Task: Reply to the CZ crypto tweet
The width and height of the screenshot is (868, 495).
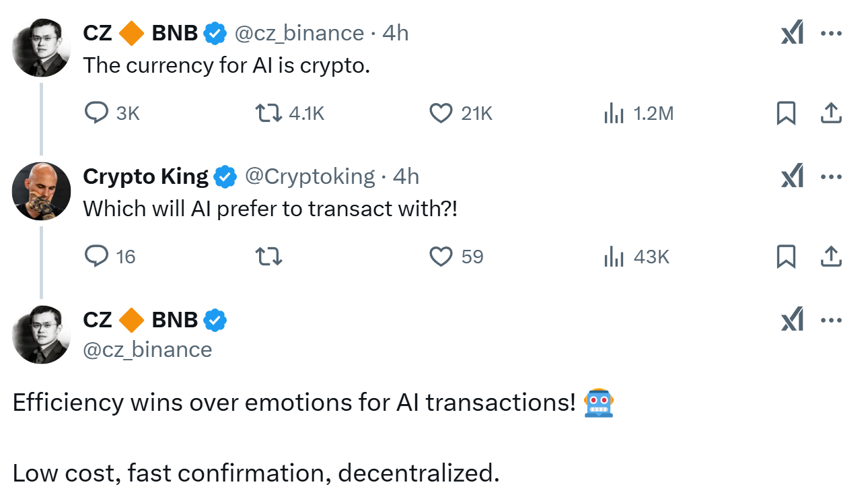Action: (96, 113)
